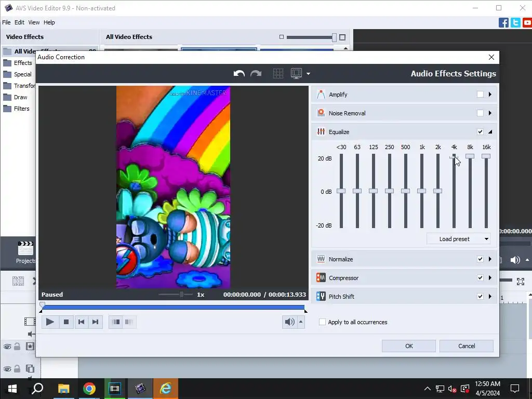Click the 8k equalizer slider handle
Screen dimensions: 532x399
click(x=470, y=156)
